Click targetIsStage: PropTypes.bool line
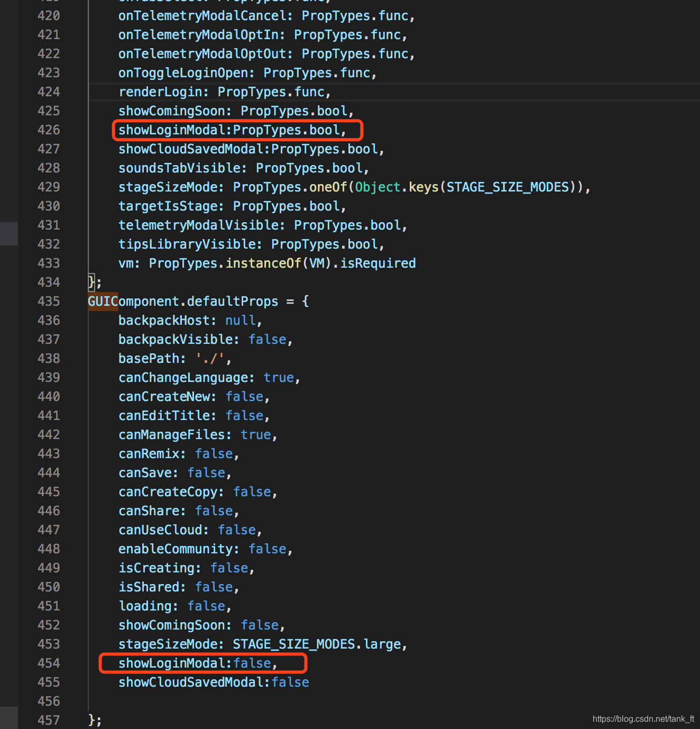Viewport: 700px width, 729px height. point(232,206)
